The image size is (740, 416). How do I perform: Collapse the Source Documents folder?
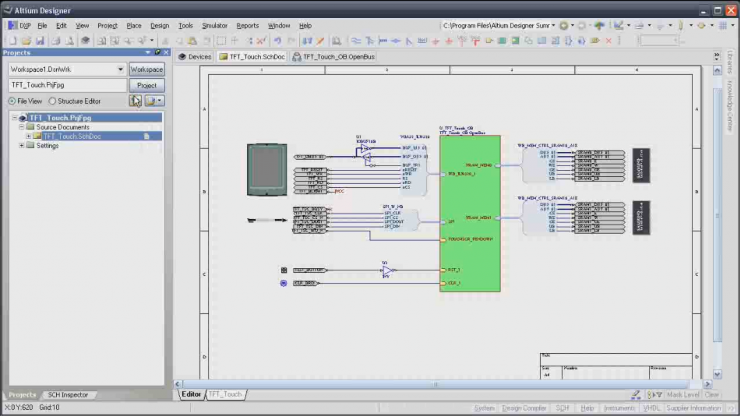point(22,127)
